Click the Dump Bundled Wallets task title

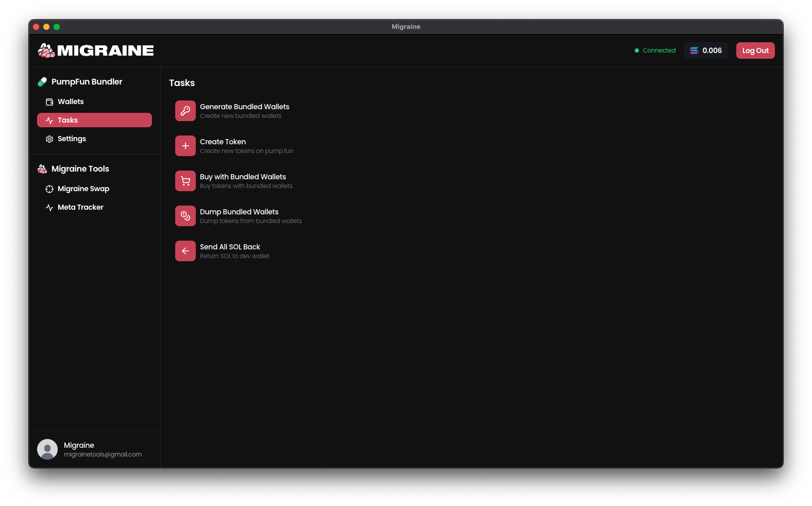pyautogui.click(x=239, y=212)
